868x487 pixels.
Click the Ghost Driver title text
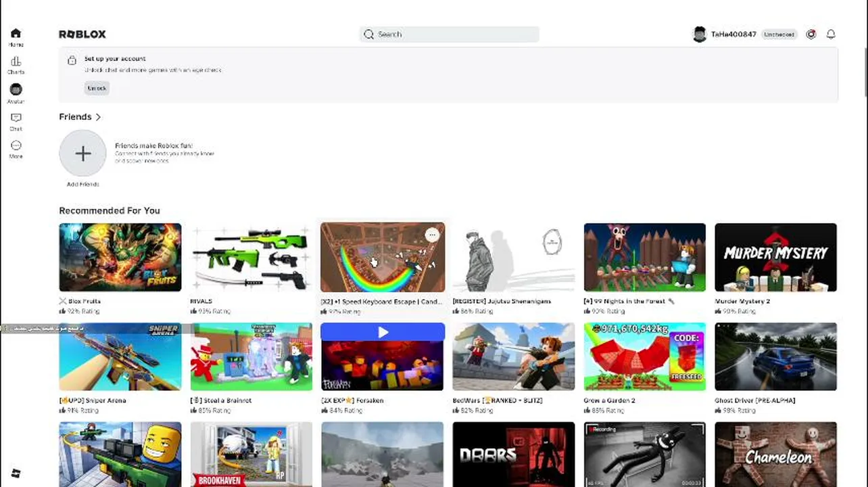[x=755, y=400]
